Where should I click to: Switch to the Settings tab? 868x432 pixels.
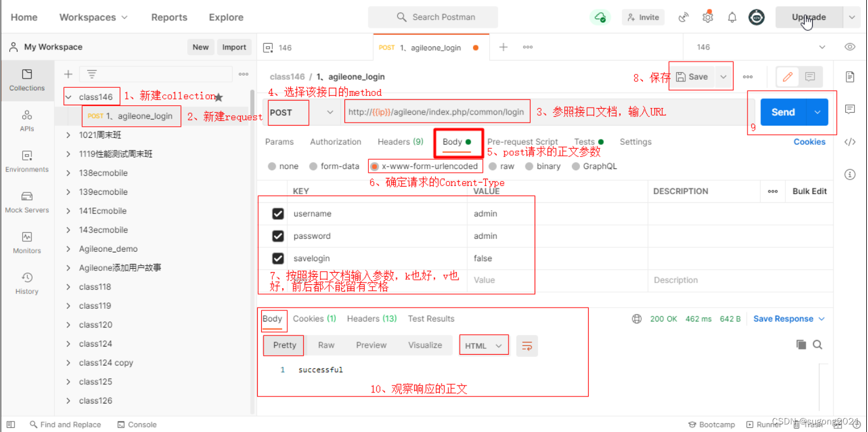pyautogui.click(x=635, y=142)
